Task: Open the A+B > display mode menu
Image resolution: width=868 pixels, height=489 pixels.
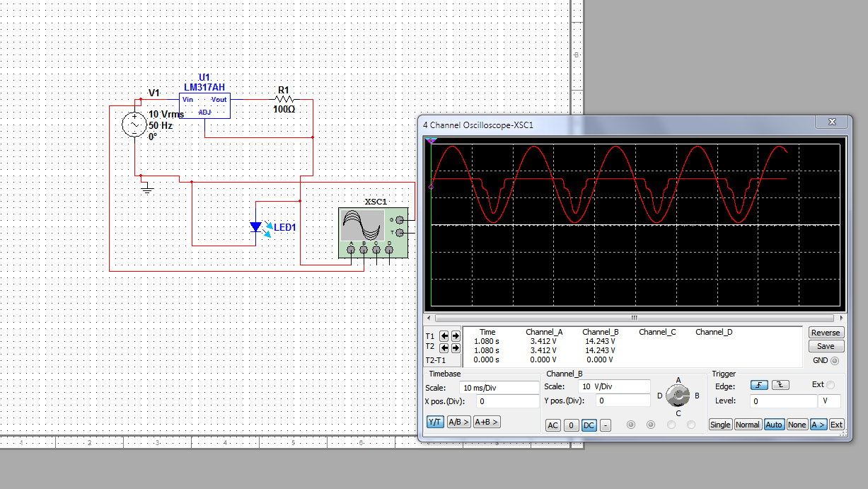Action: click(x=487, y=422)
